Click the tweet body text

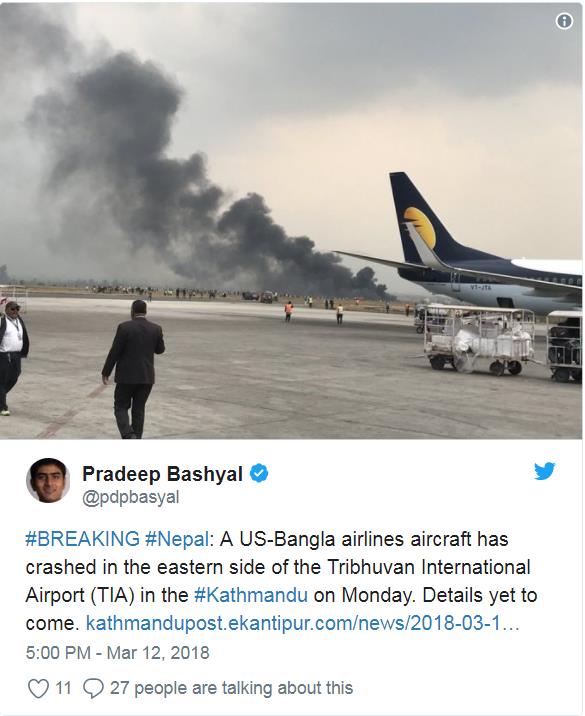click(281, 581)
